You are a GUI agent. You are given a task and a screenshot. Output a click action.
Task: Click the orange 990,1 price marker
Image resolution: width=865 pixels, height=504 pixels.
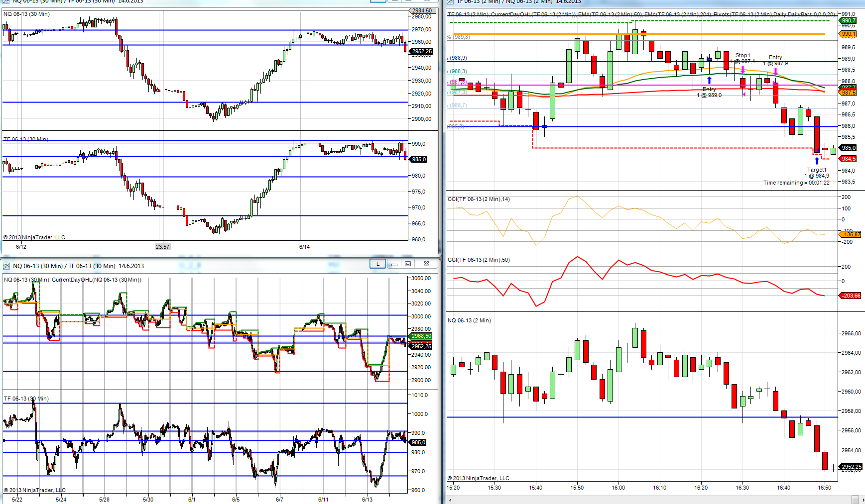(x=849, y=34)
